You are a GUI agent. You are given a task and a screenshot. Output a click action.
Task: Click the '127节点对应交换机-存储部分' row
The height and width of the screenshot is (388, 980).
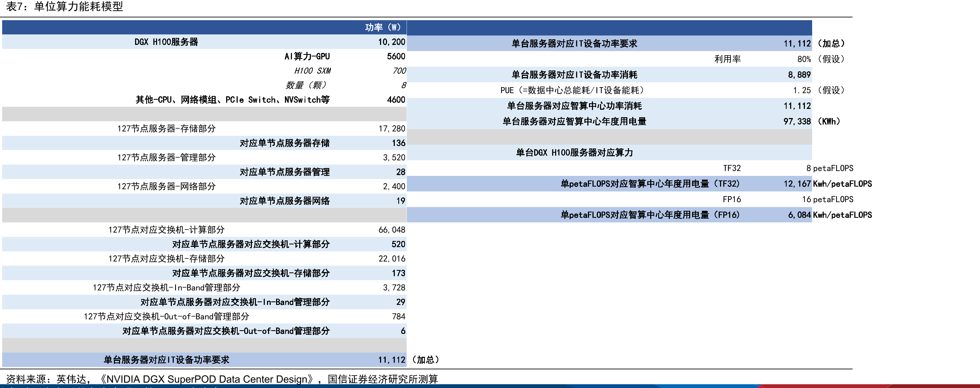coord(204,259)
